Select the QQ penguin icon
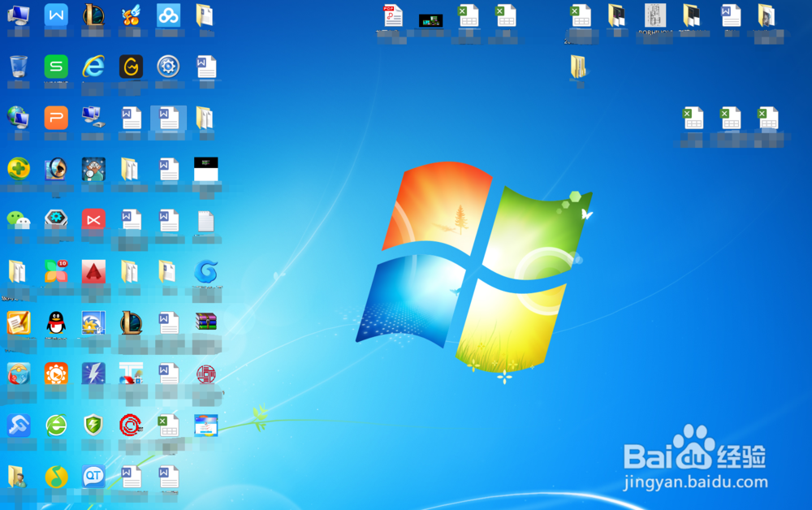This screenshot has height=510, width=812. coord(56,322)
